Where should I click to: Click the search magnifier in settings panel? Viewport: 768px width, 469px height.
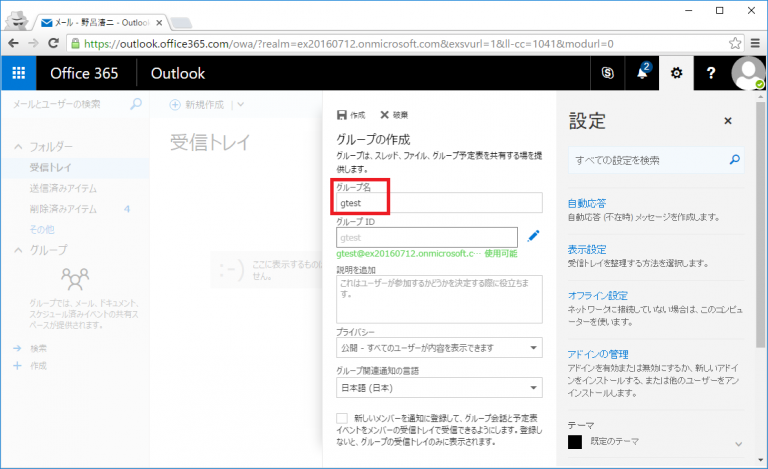(x=735, y=159)
